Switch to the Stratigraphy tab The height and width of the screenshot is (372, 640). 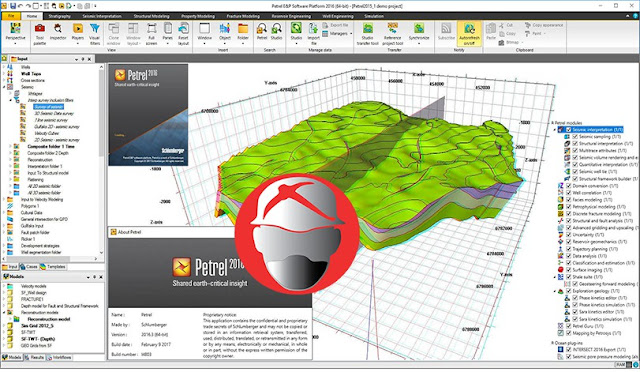[60, 16]
